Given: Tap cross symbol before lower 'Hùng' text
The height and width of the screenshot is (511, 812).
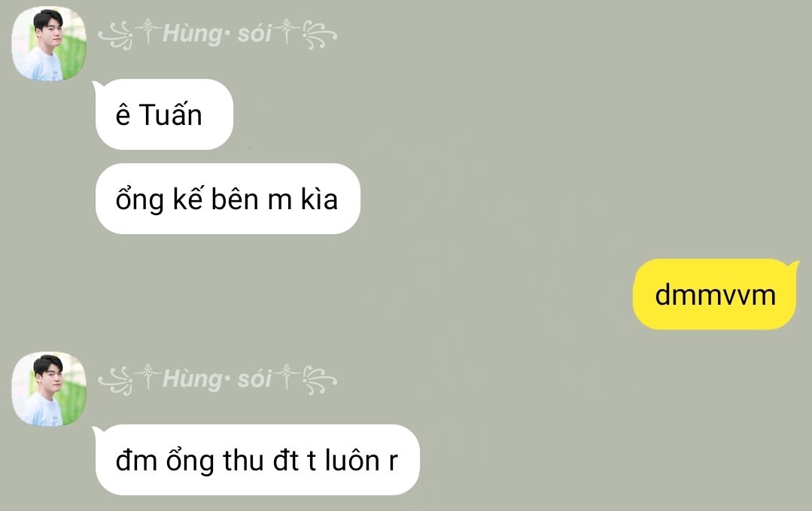Looking at the screenshot, I should pyautogui.click(x=148, y=377).
